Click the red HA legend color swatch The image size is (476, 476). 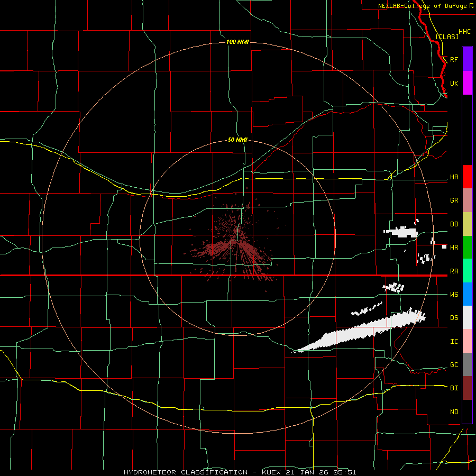(x=467, y=177)
